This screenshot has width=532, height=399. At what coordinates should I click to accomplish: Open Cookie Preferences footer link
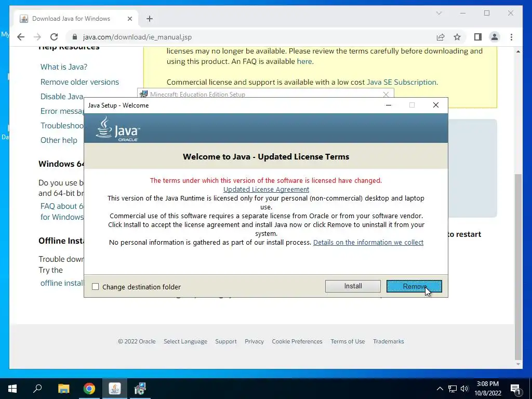coord(297,341)
